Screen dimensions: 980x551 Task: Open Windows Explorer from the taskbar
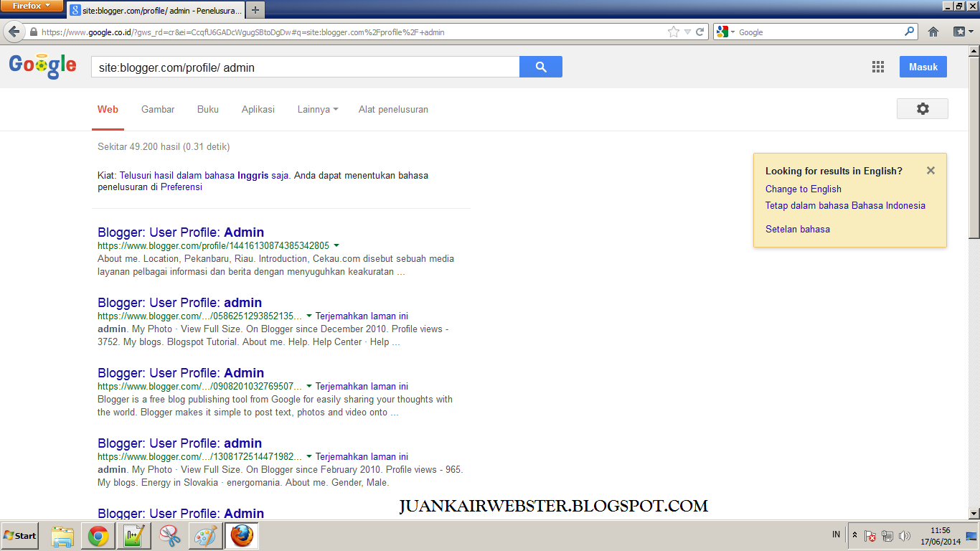click(x=63, y=536)
